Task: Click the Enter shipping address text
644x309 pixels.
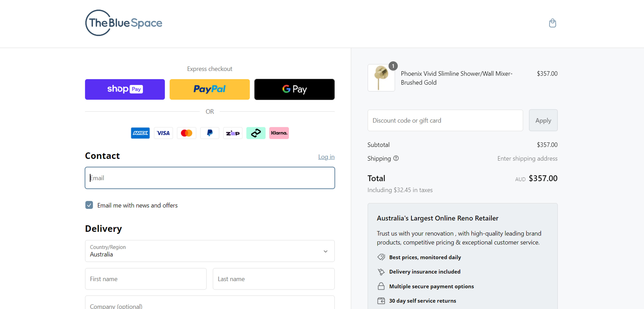Action: point(527,158)
